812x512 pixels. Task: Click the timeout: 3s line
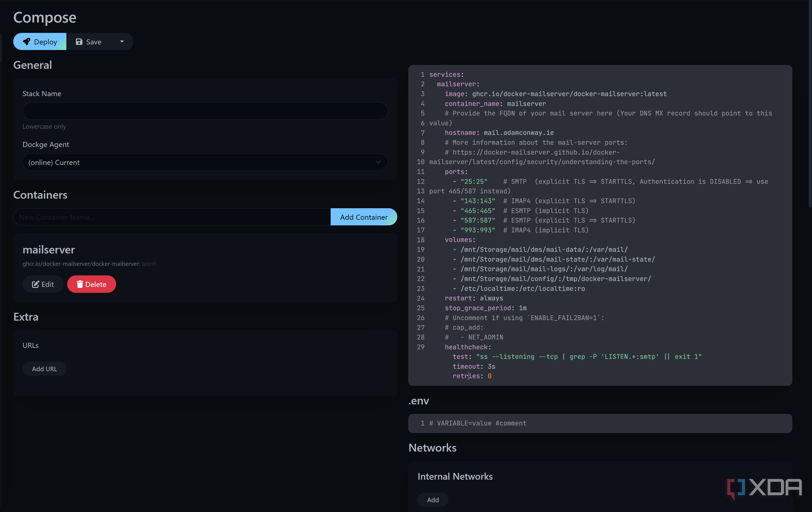pos(474,366)
